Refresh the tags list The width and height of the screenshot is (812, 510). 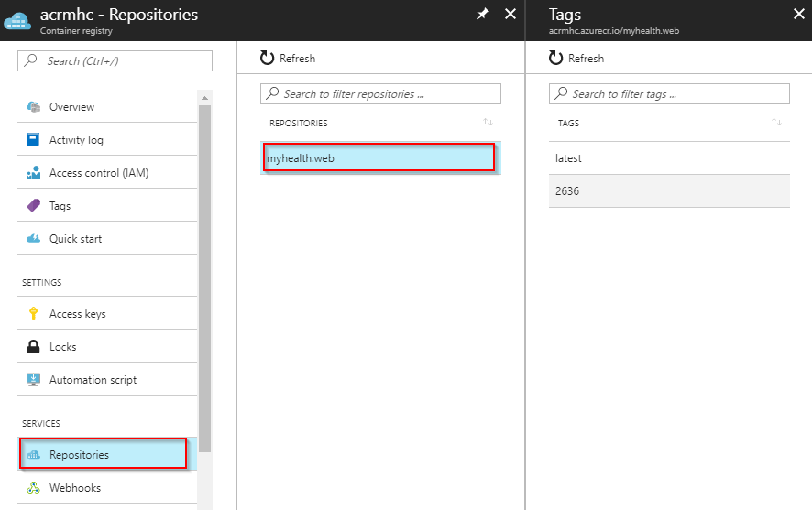(576, 58)
